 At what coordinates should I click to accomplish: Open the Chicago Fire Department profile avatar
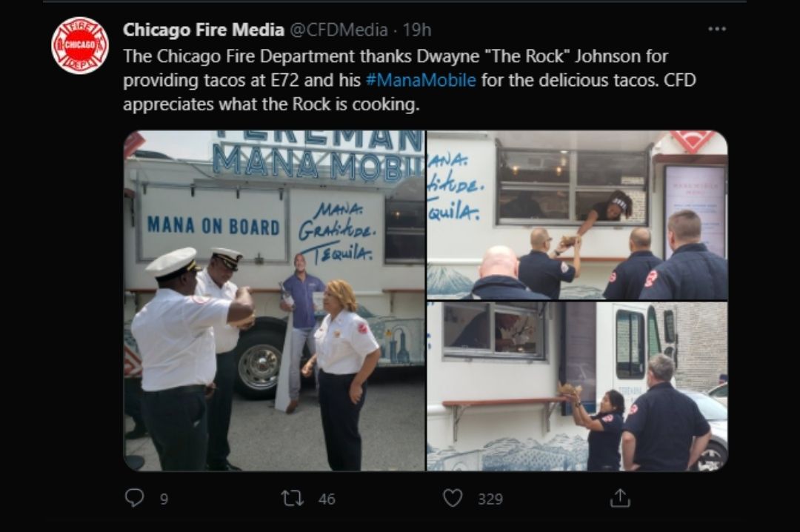coord(80,45)
